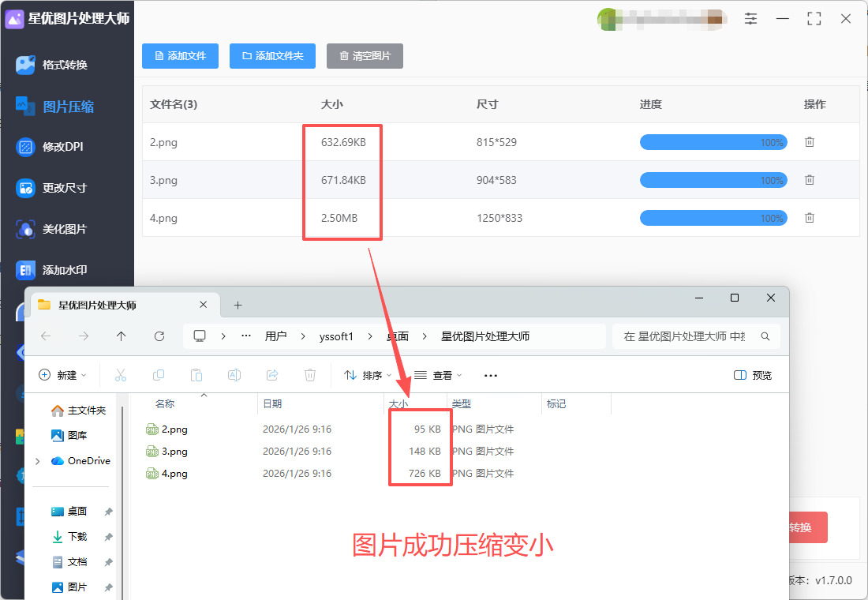
Task: Open 主文件夹 in navigation pane
Action: click(x=78, y=411)
